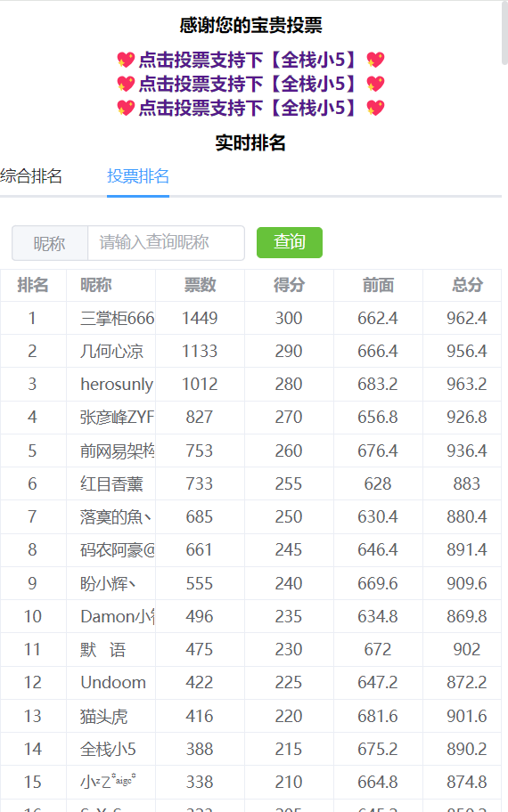The width and height of the screenshot is (508, 812).
Task: Click the heart icon left of the first vote link
Action: tap(126, 60)
